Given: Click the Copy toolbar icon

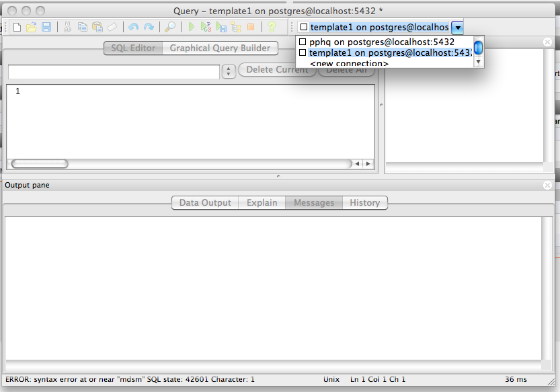Looking at the screenshot, I should pos(82,27).
